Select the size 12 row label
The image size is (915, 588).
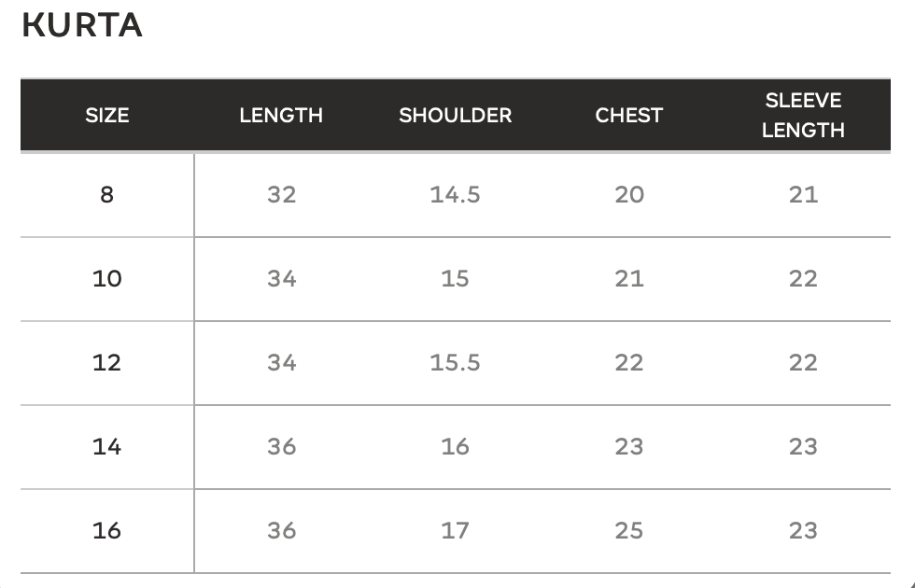(x=106, y=362)
